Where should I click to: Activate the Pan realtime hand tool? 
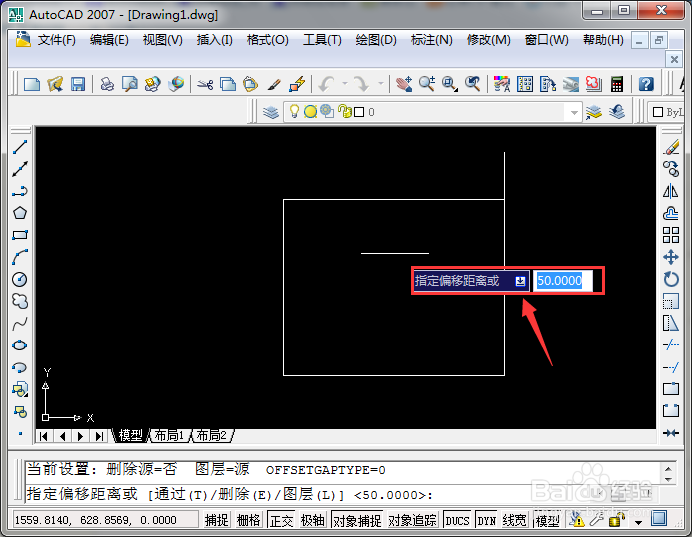pyautogui.click(x=404, y=84)
